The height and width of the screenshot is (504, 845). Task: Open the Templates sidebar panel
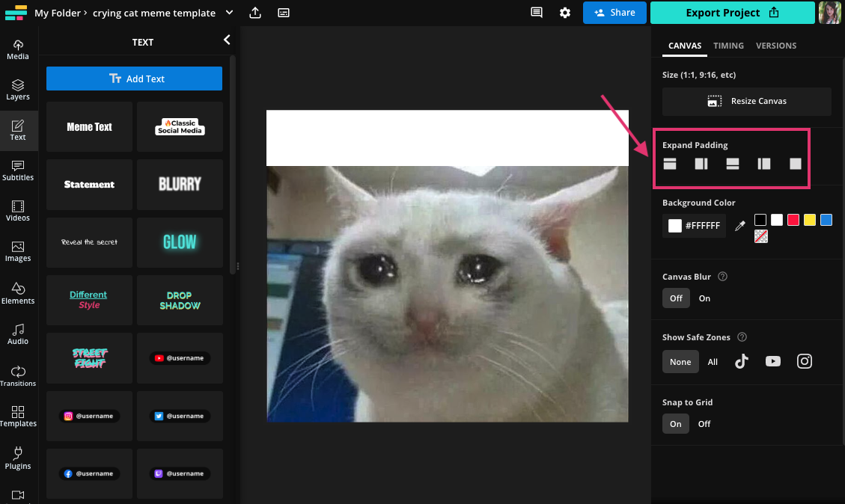18,417
